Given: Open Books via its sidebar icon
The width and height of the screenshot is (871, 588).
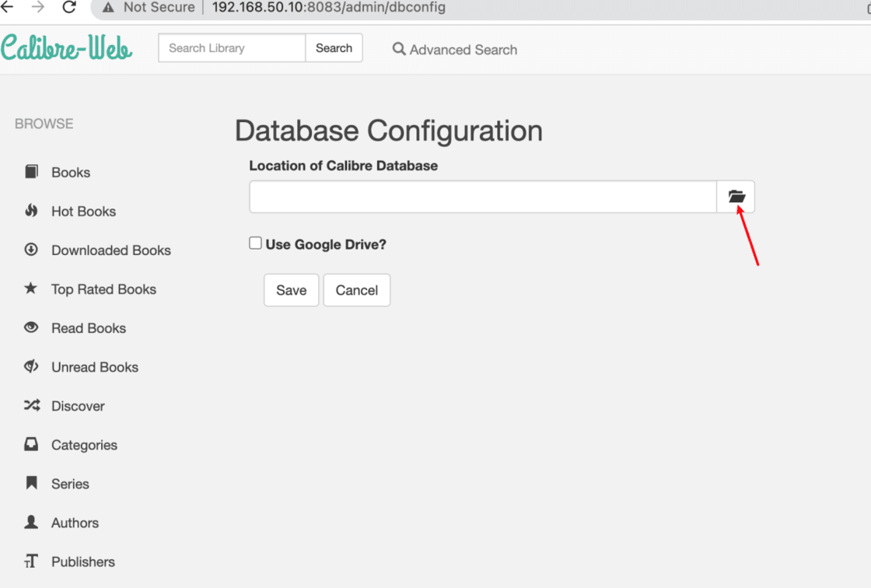Looking at the screenshot, I should pyautogui.click(x=31, y=172).
